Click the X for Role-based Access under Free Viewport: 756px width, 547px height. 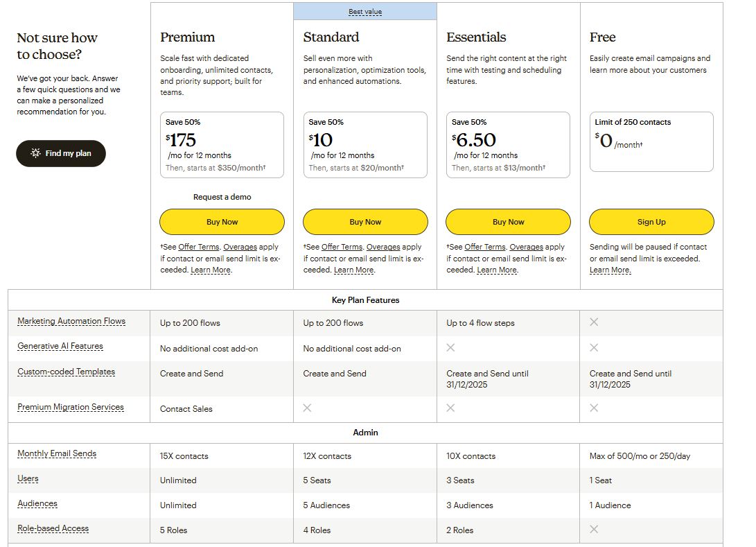[594, 529]
